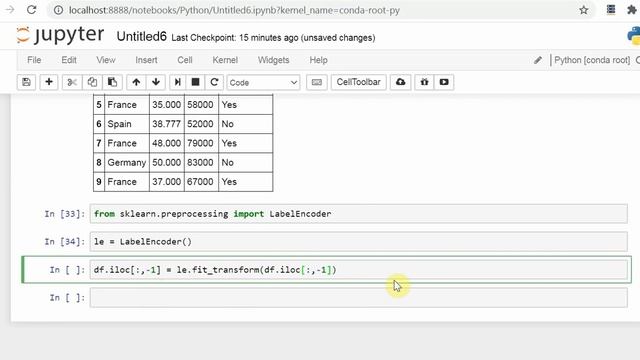Run cell and select below icon
The height and width of the screenshot is (360, 640).
[x=178, y=82]
